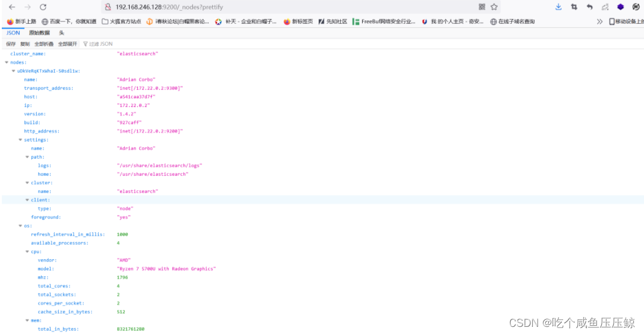Collapse the mem section
The image size is (644, 334).
[x=27, y=320]
